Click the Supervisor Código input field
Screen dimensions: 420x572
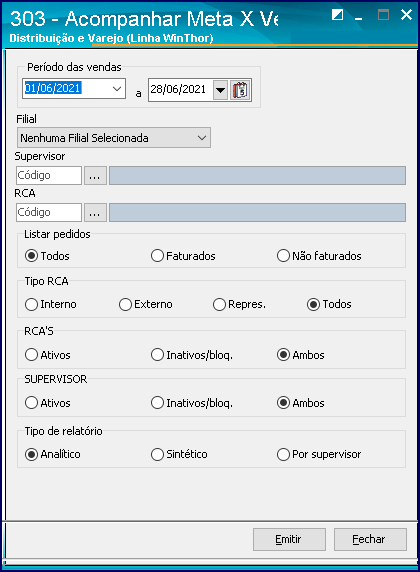pyautogui.click(x=49, y=175)
